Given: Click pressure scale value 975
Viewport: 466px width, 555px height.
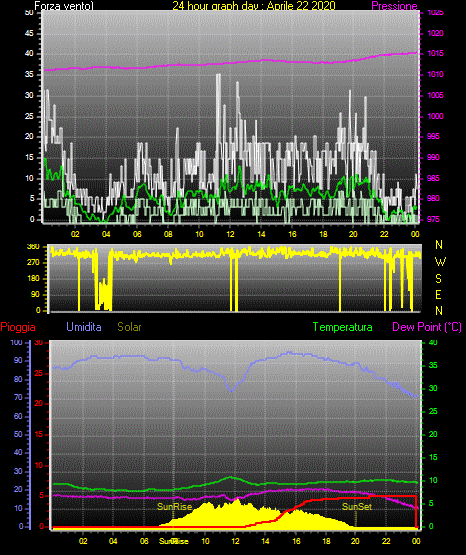Looking at the screenshot, I should (433, 219).
